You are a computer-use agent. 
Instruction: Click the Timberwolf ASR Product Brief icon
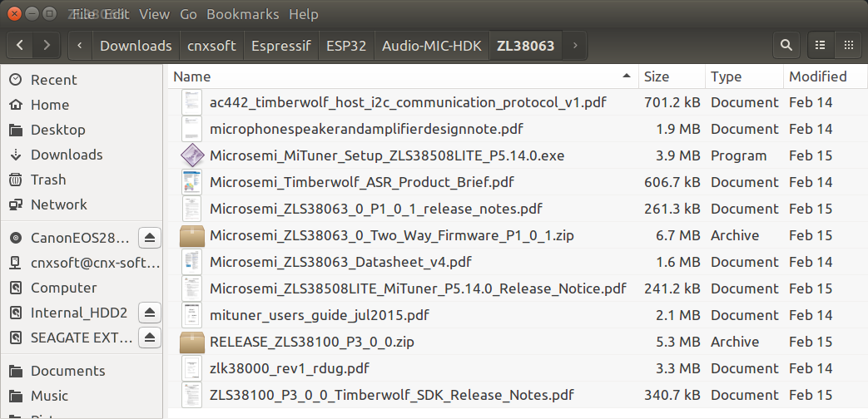[x=192, y=182]
